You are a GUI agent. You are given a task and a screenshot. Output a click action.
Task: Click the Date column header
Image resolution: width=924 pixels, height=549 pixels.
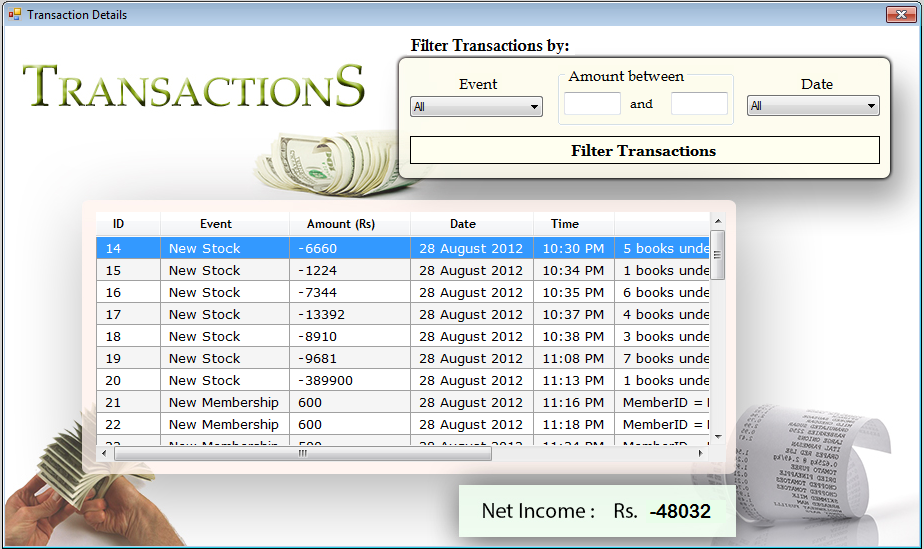462,224
